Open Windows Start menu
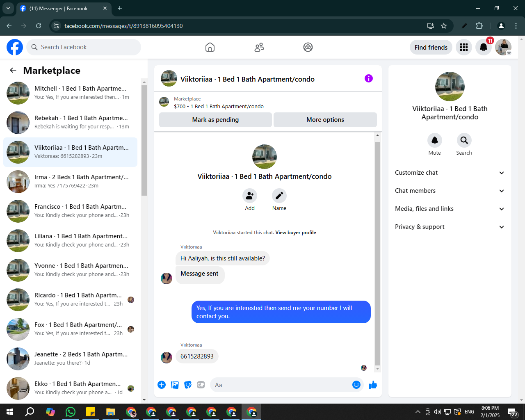This screenshot has height=420, width=525. point(10,412)
